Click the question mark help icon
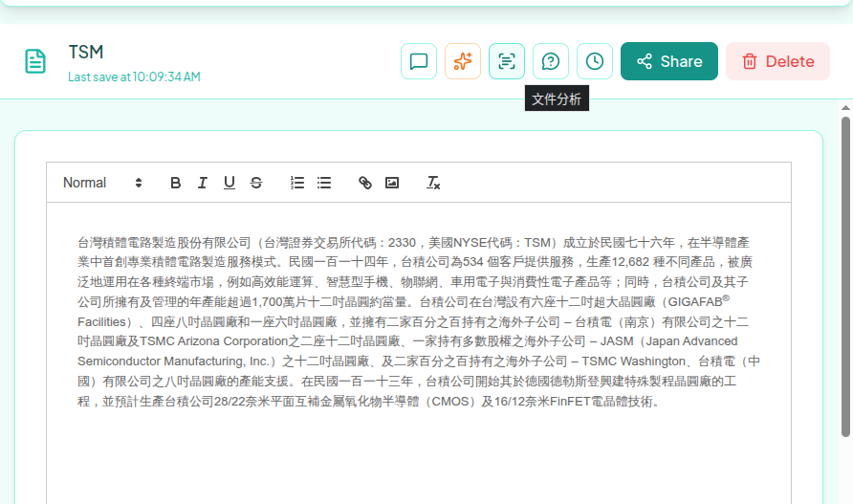The width and height of the screenshot is (853, 504). tap(551, 61)
